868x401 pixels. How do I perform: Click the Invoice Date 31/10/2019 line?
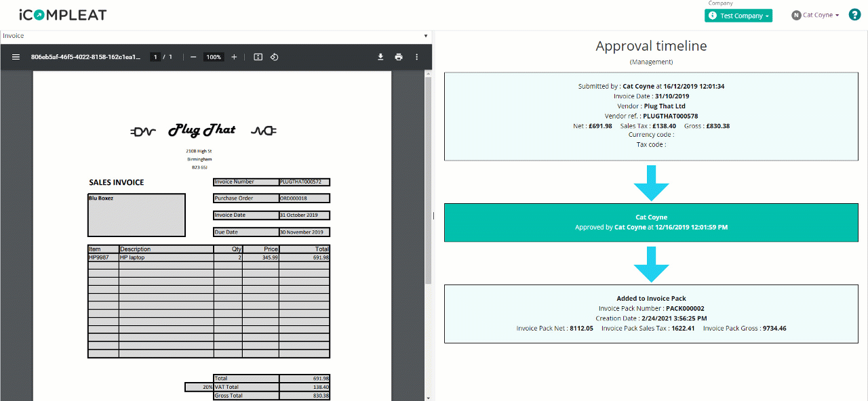[651, 96]
